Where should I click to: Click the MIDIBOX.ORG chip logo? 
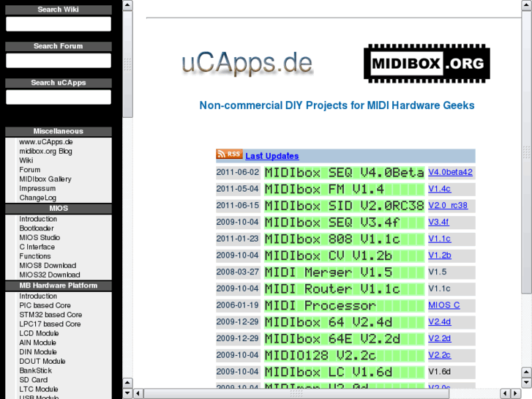(x=427, y=64)
